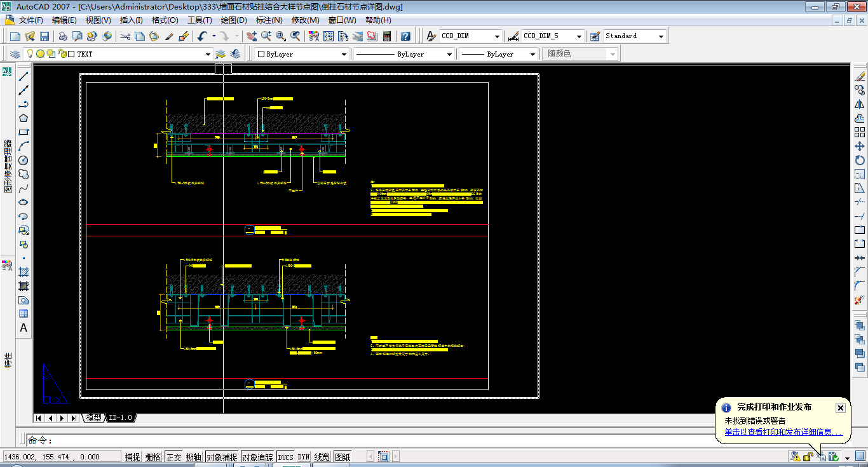Open the 视图(V) menu
The width and height of the screenshot is (868, 467).
98,20
